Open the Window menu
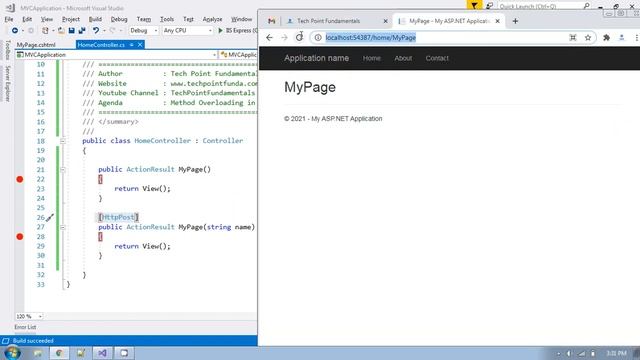Image resolution: width=640 pixels, height=360 pixels. [x=242, y=19]
